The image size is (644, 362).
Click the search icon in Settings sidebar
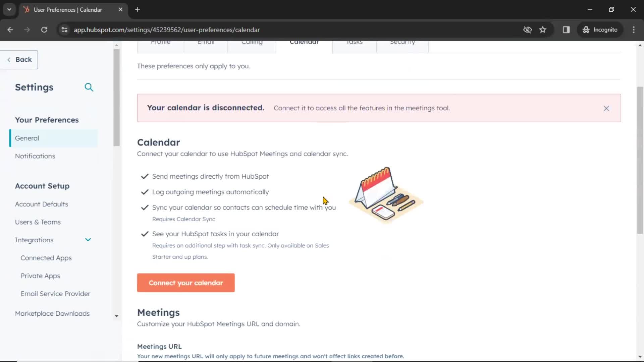coord(89,87)
